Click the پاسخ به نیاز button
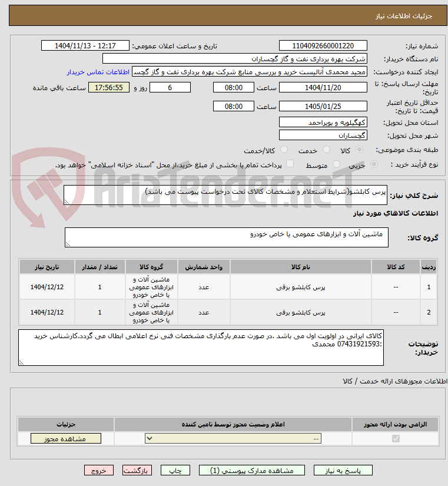This screenshot has width=448, height=486. pos(343,471)
